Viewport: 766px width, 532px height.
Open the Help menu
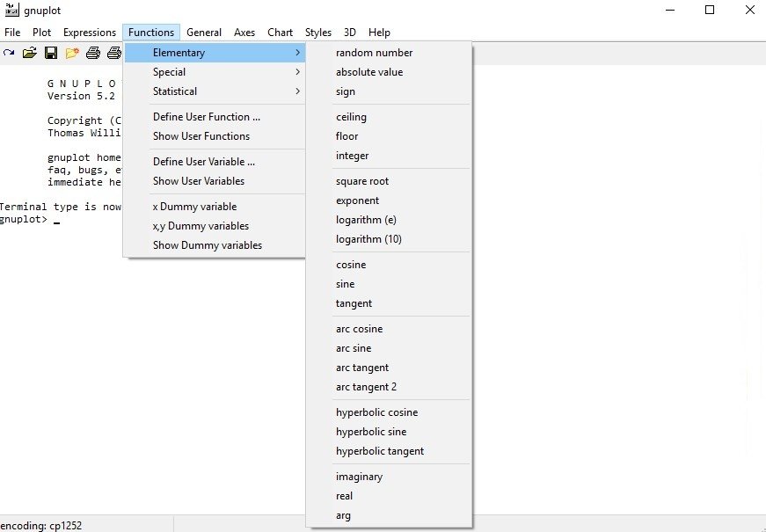[379, 33]
